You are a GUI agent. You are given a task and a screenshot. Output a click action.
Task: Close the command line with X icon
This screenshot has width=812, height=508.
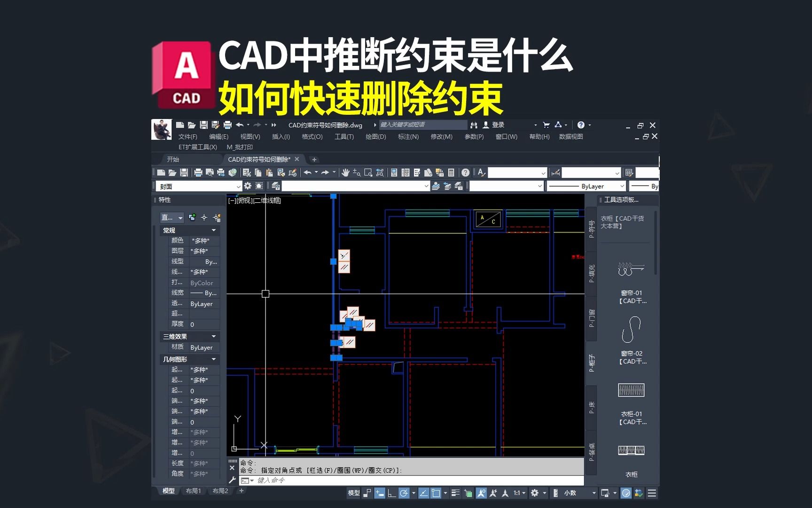(232, 468)
